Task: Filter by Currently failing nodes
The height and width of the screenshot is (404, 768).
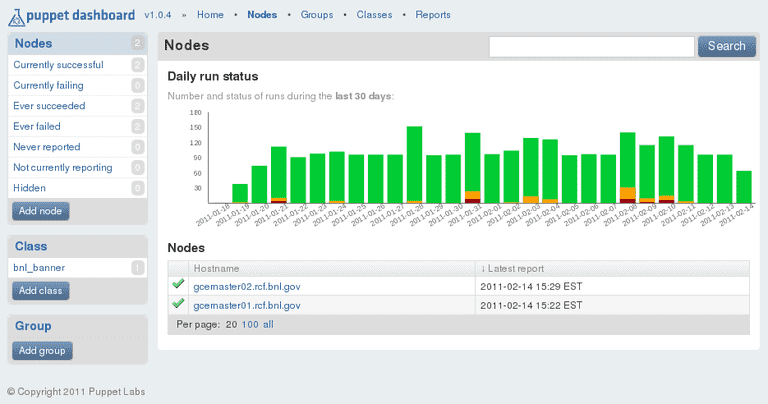Action: coord(48,85)
